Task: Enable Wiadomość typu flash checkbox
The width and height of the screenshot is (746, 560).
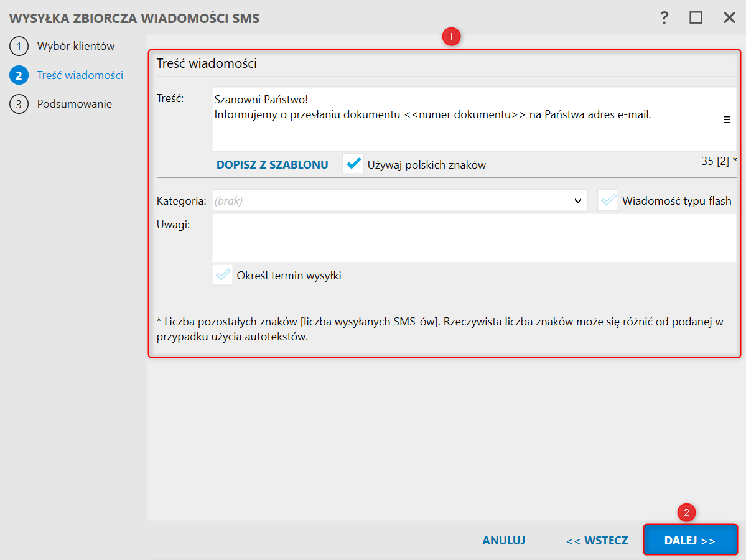Action: click(608, 200)
